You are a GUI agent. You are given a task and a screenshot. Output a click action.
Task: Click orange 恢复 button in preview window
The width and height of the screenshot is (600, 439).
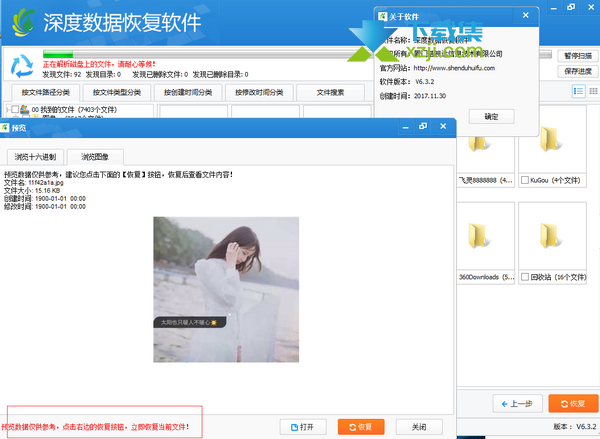tap(361, 427)
